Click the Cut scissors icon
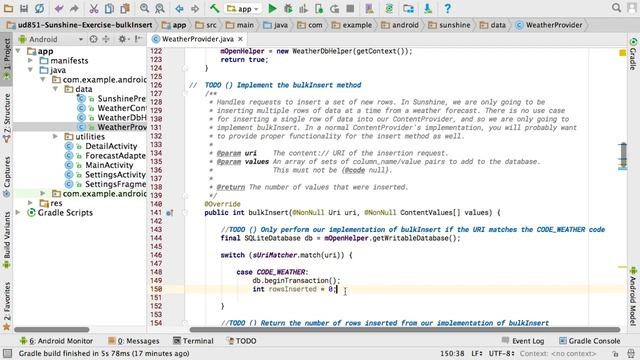Image resolution: width=640 pixels, height=360 pixels. click(93, 8)
